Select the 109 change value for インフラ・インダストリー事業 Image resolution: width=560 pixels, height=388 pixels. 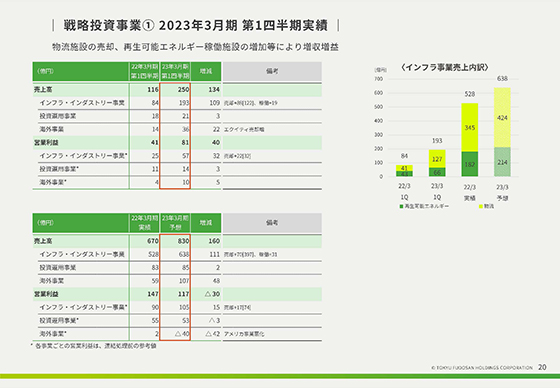214,103
